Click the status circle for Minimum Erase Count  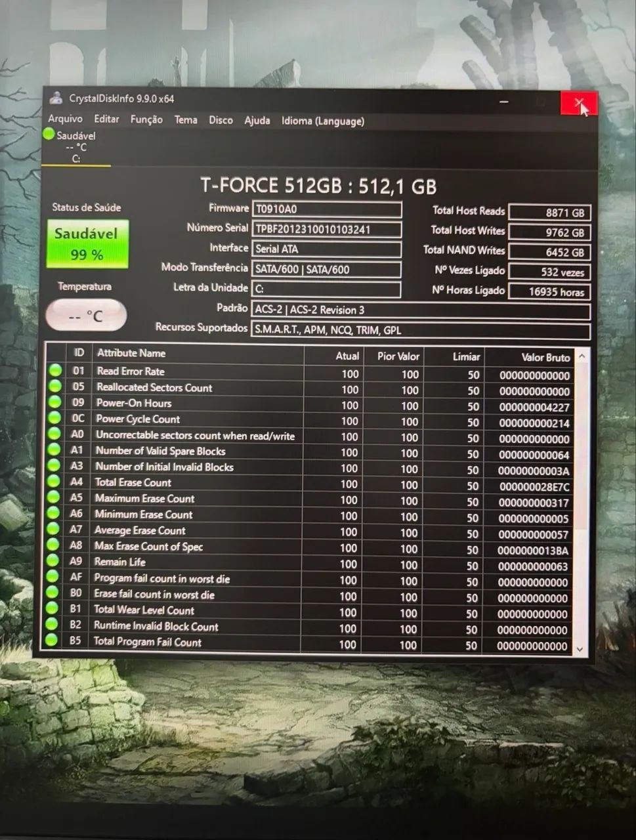(x=54, y=513)
